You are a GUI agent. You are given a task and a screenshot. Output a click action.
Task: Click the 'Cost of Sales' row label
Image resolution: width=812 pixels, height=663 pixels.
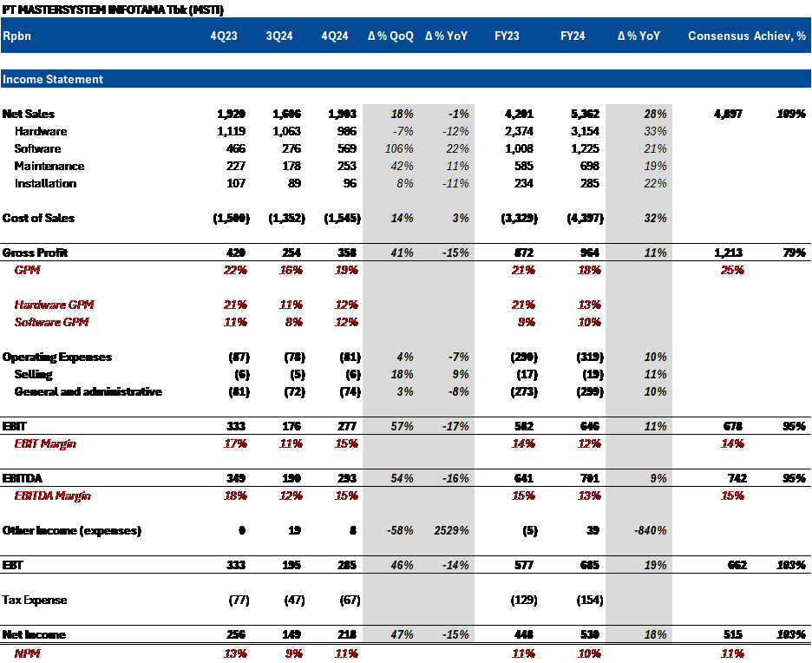(38, 218)
